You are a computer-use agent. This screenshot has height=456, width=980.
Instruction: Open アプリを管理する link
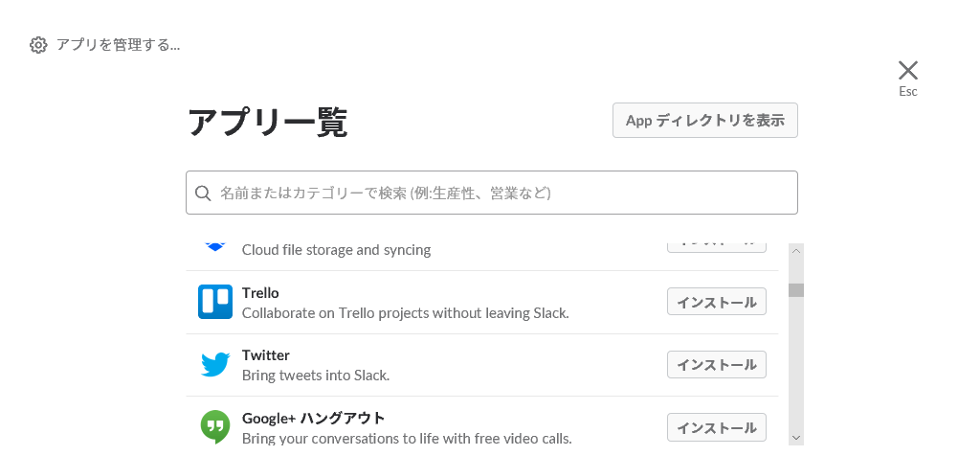[x=118, y=45]
